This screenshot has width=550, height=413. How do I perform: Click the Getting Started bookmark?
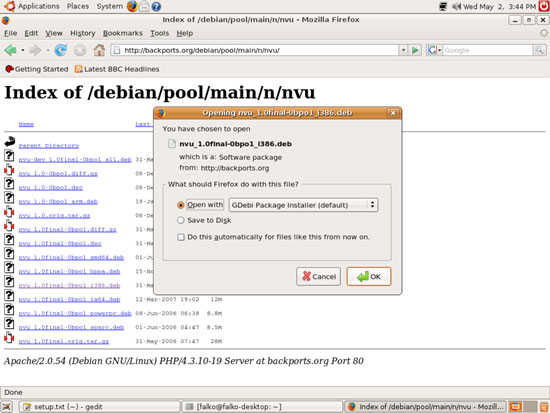37,69
